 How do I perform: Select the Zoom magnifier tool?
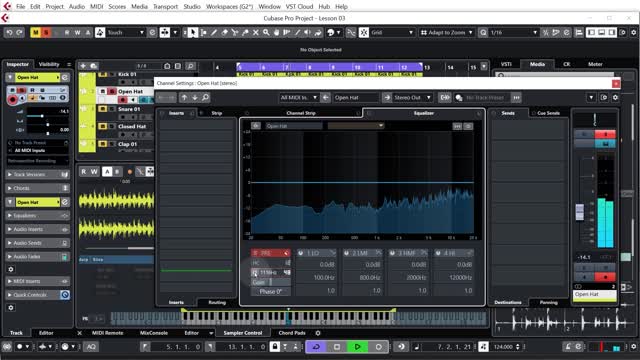[x=266, y=32]
